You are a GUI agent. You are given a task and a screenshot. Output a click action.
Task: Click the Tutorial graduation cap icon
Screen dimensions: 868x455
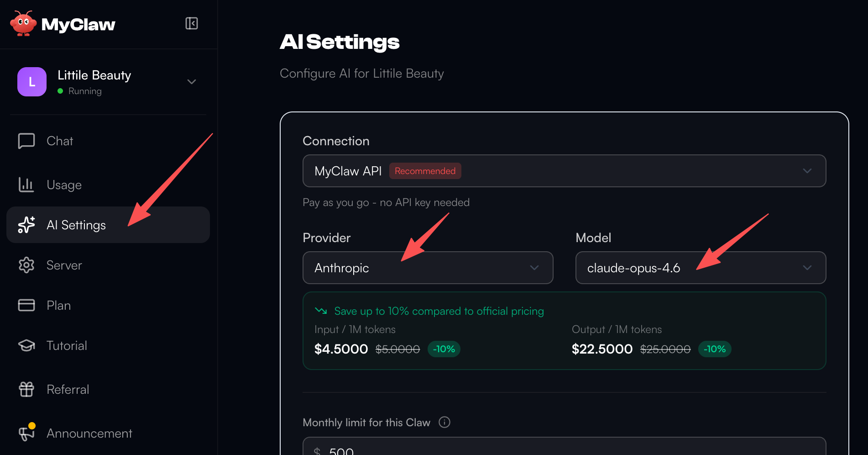coord(26,346)
